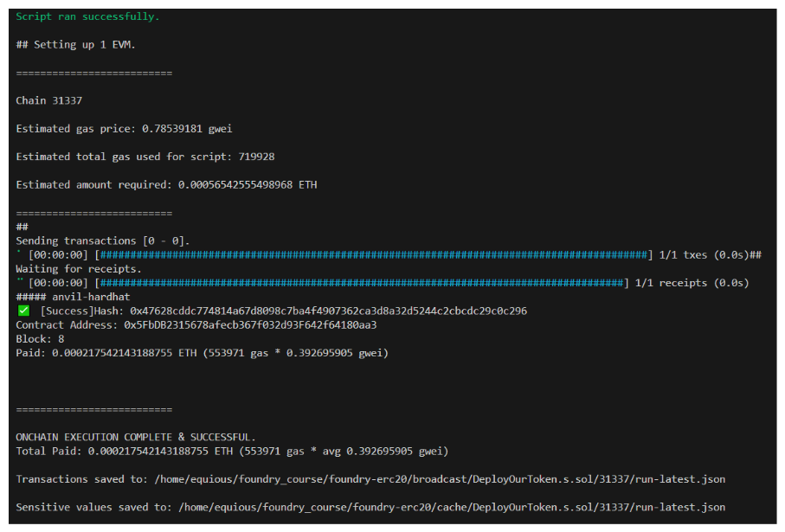Image resolution: width=785 pixels, height=532 pixels.
Task: Click the 'Sending transactions [0 - 0]' line
Action: 102,240
